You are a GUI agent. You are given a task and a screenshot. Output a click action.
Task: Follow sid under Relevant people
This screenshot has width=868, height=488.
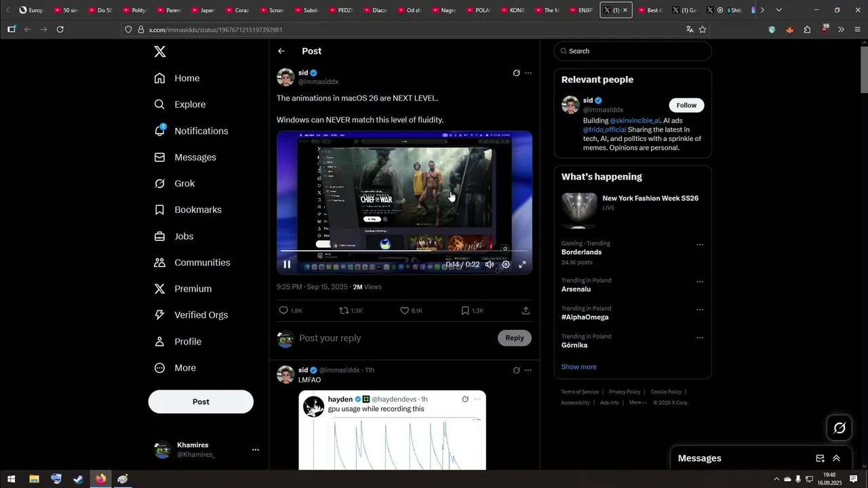click(686, 105)
